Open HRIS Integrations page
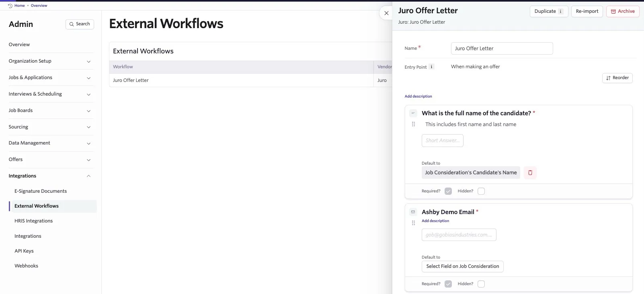 pyautogui.click(x=34, y=221)
